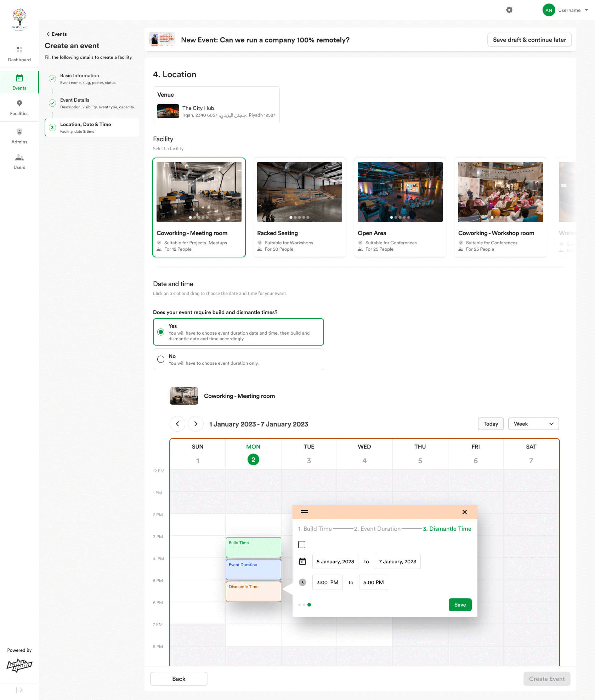Screen dimensions: 595x700
Task: Select Yes for build and dismantle times
Action: tap(238, 332)
